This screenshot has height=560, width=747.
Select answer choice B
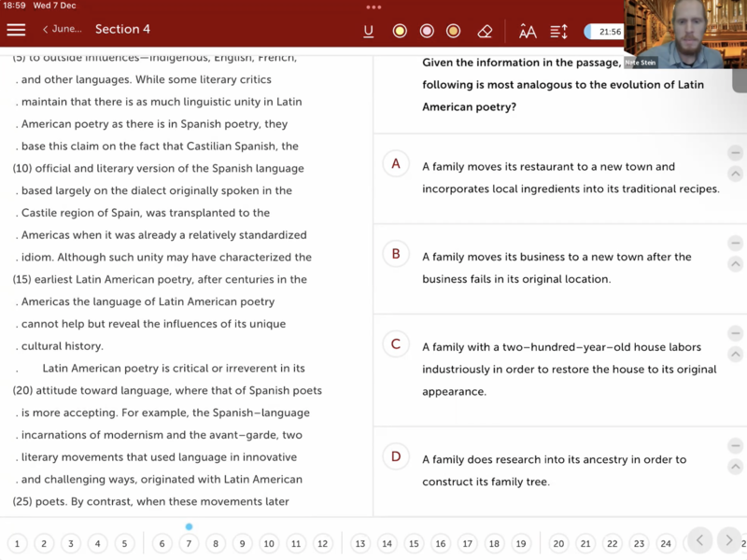point(396,254)
